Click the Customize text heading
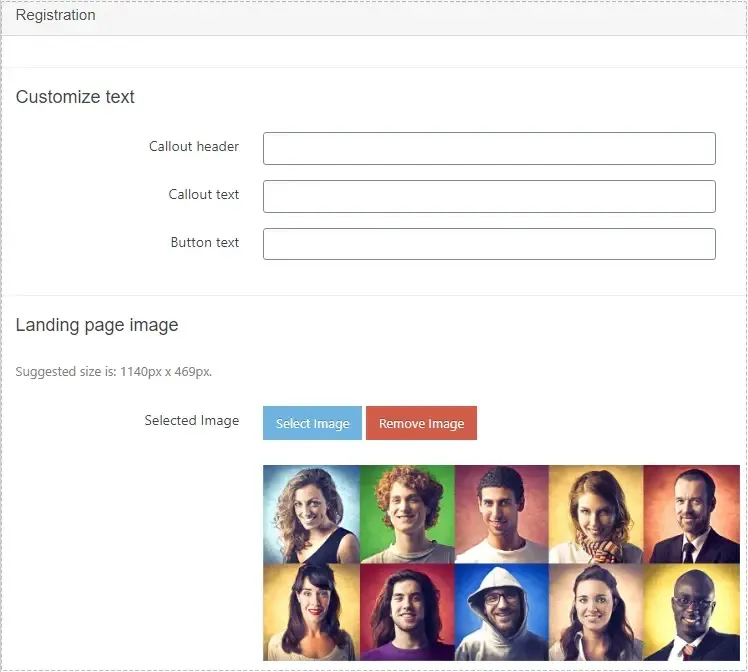748x672 pixels. click(75, 97)
